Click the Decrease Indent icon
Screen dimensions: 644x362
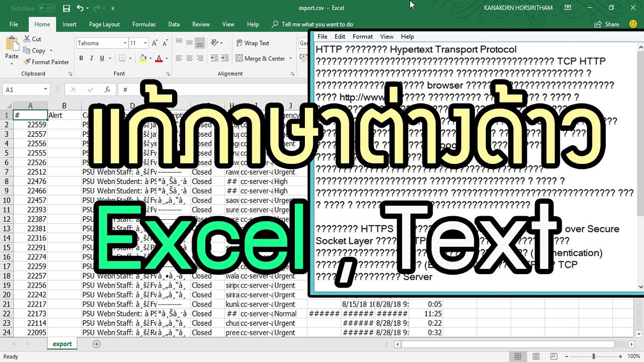pyautogui.click(x=215, y=58)
